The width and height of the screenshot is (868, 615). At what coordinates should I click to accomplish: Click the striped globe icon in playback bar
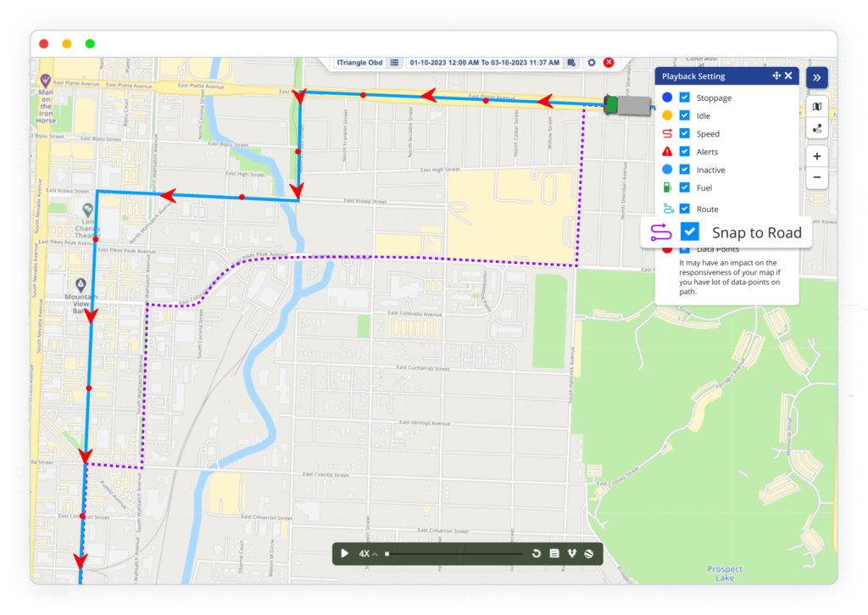coord(589,553)
